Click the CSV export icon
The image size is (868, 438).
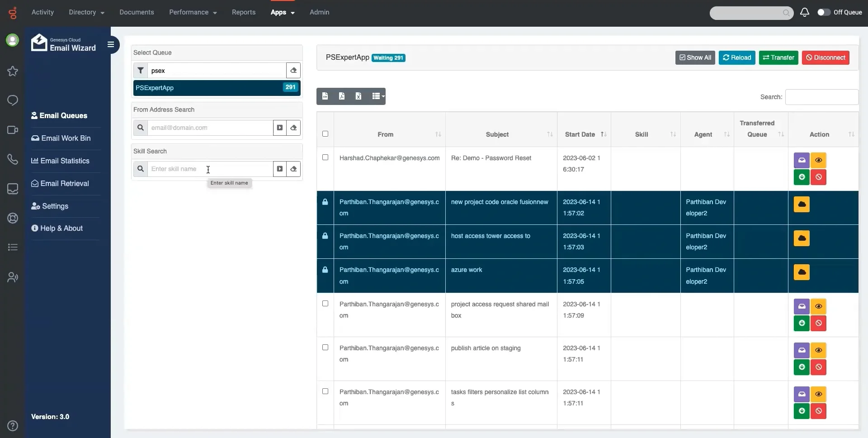coord(325,96)
